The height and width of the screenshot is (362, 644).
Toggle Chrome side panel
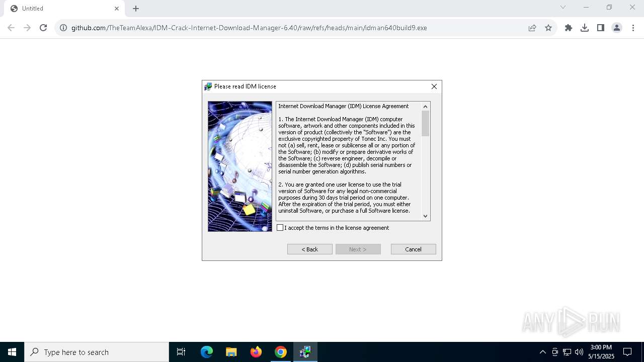[x=601, y=28]
